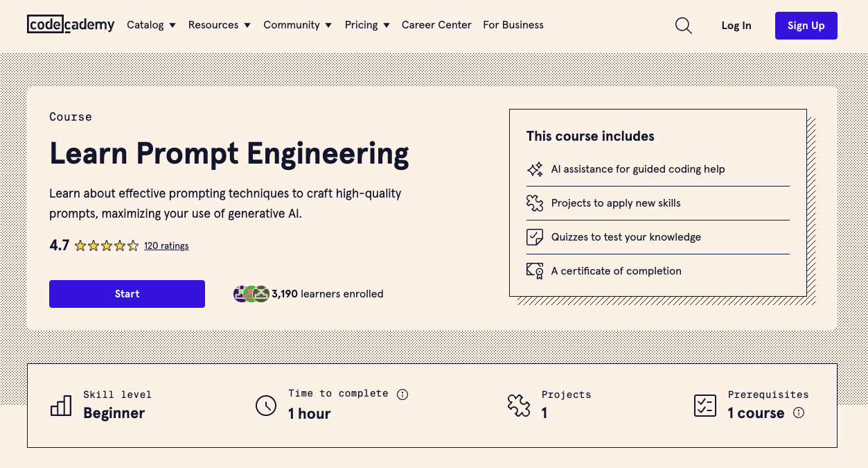
Task: Select the AI assistance sparkle icon
Action: 534,168
